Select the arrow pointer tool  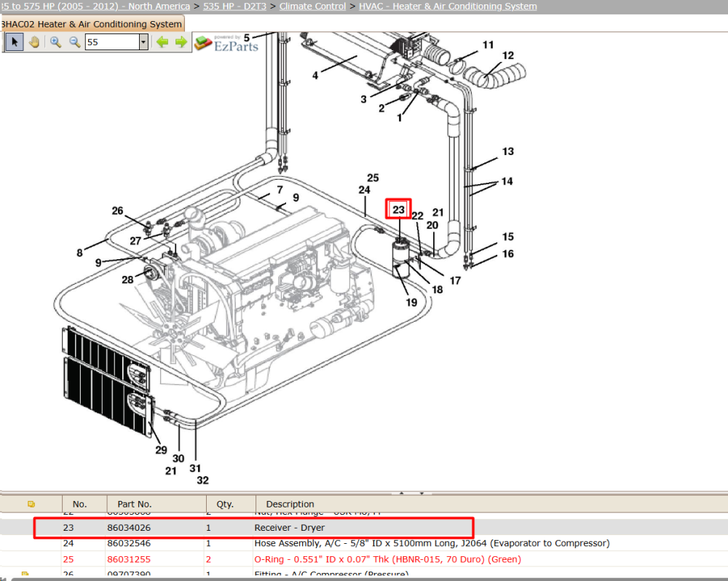(15, 42)
